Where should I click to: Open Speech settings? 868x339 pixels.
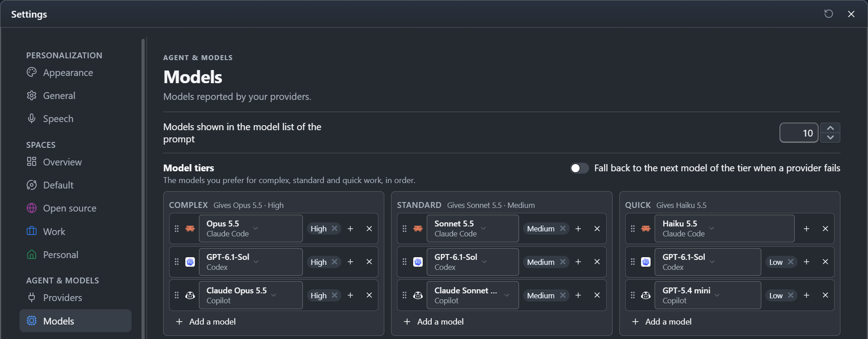coord(75,118)
